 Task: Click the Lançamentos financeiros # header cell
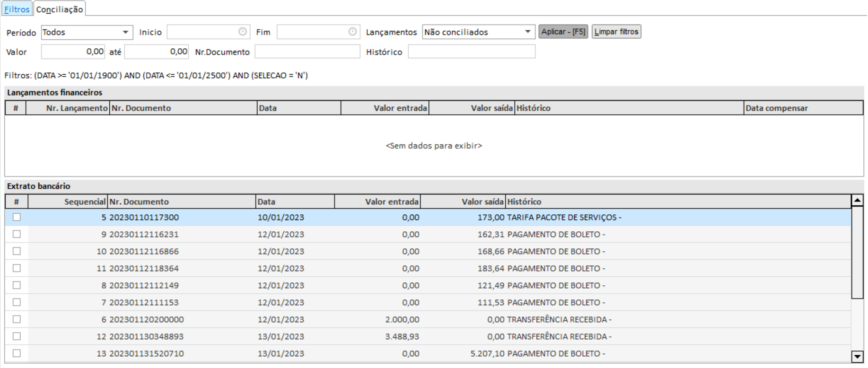(x=16, y=108)
